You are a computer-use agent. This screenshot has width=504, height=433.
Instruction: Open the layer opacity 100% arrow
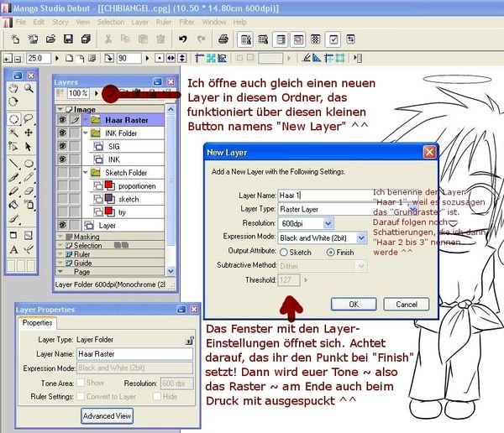96,93
